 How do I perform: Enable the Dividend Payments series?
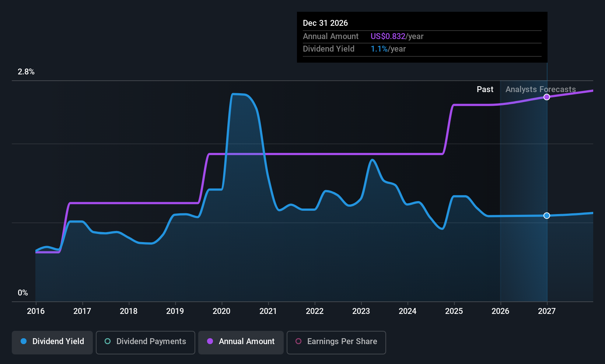pyautogui.click(x=146, y=342)
